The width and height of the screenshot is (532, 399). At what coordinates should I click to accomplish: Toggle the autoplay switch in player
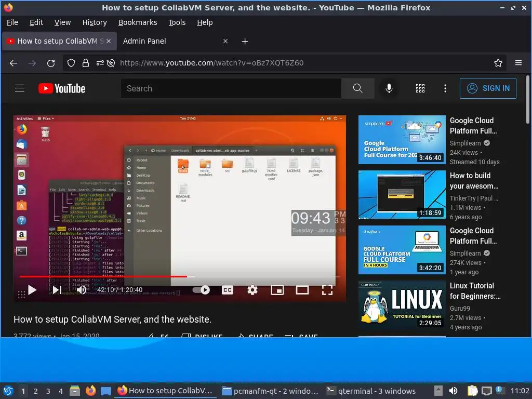pyautogui.click(x=201, y=290)
